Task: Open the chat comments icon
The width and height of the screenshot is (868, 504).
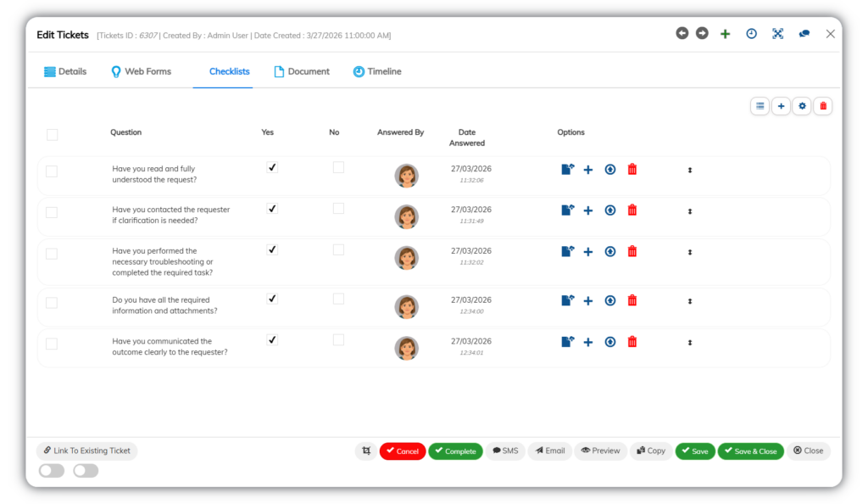Action: (x=804, y=34)
